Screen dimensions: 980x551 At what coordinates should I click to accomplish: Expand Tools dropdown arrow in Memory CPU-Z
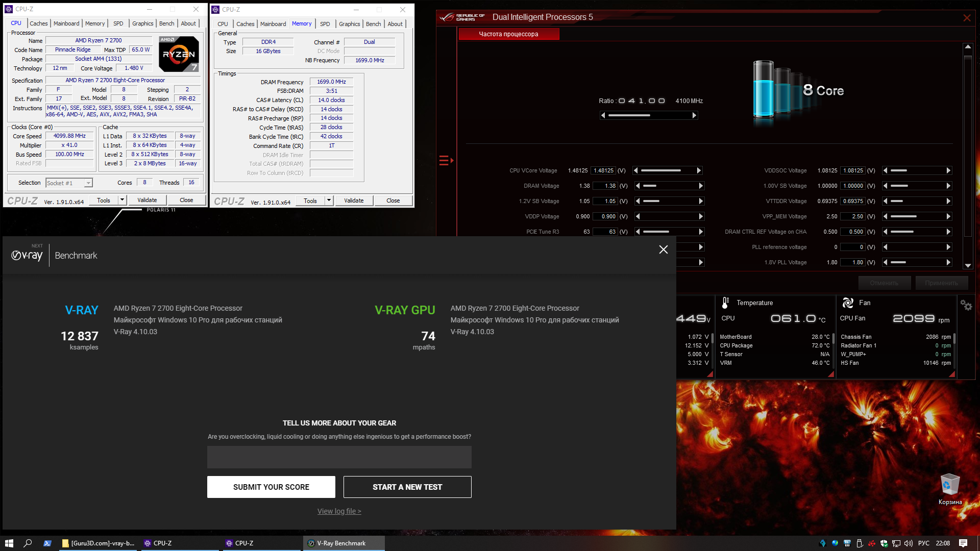click(329, 201)
